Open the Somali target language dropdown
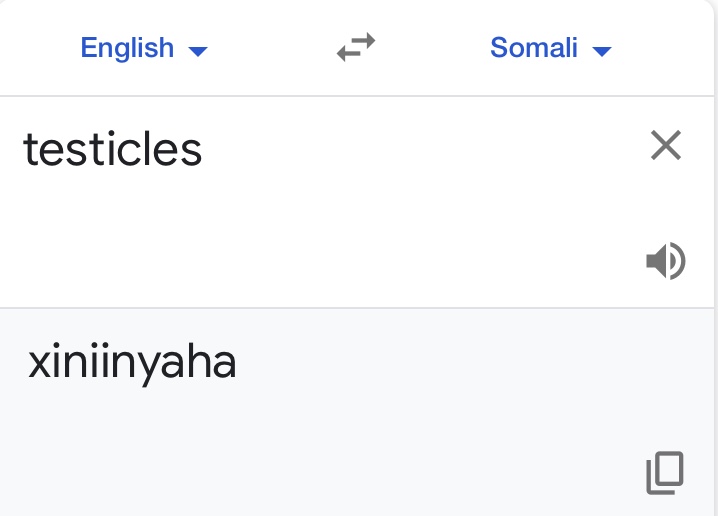The height and width of the screenshot is (516, 718). (x=549, y=48)
